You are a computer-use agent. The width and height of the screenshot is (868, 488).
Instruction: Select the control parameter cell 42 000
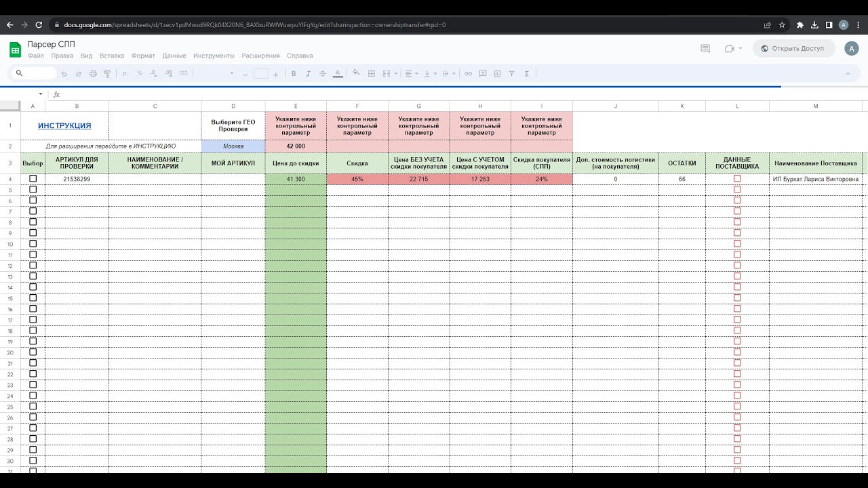[x=296, y=146]
